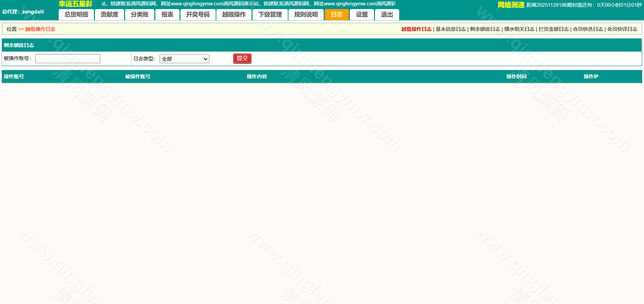The height and width of the screenshot is (304, 644).
Task: Select the 越级操作 tab
Action: pyautogui.click(x=234, y=14)
